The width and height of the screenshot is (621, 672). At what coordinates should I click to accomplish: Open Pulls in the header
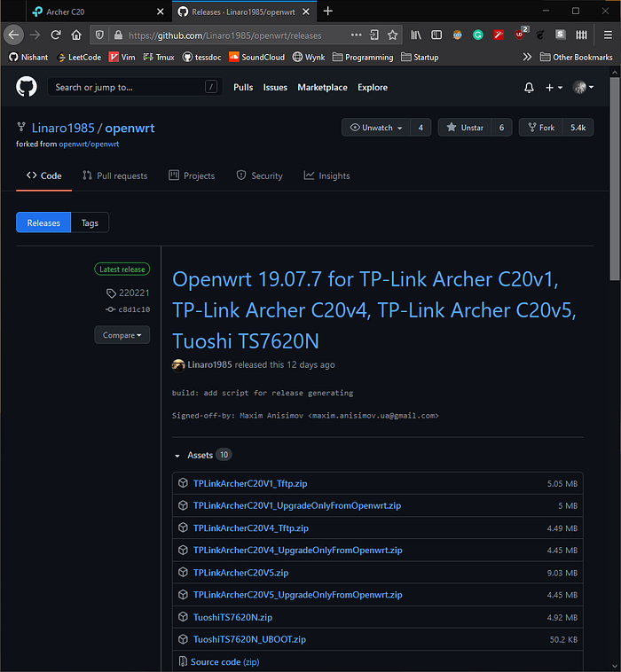tap(243, 88)
